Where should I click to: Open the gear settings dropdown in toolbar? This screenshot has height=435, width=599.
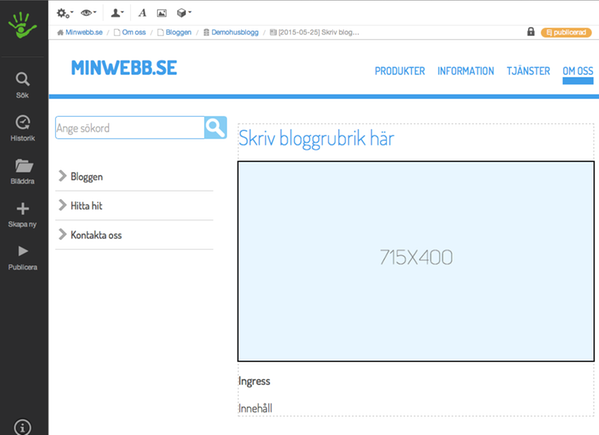click(65, 13)
